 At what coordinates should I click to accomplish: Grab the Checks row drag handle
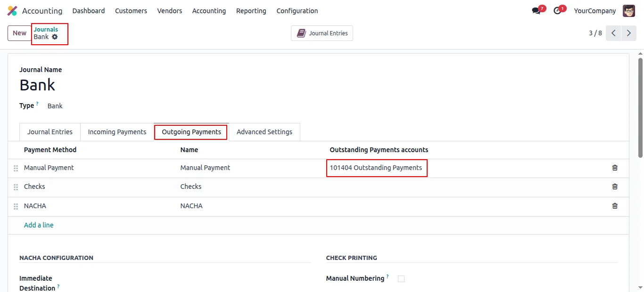[16, 187]
